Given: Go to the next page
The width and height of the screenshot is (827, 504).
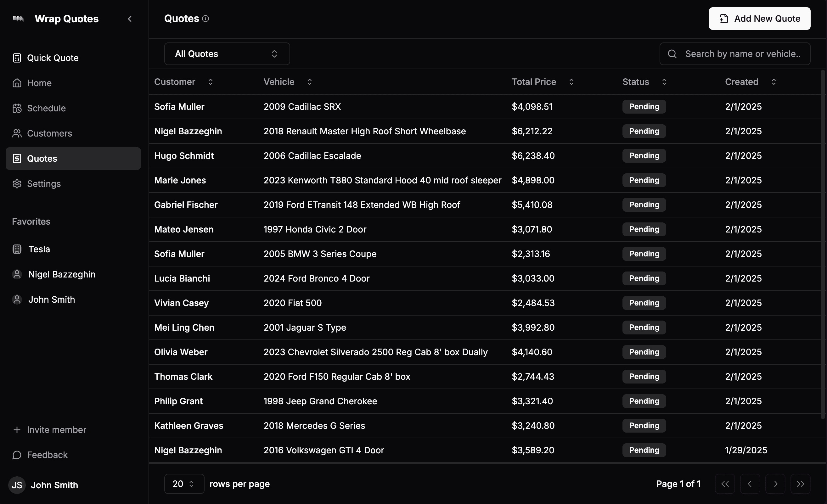Looking at the screenshot, I should pos(775,484).
